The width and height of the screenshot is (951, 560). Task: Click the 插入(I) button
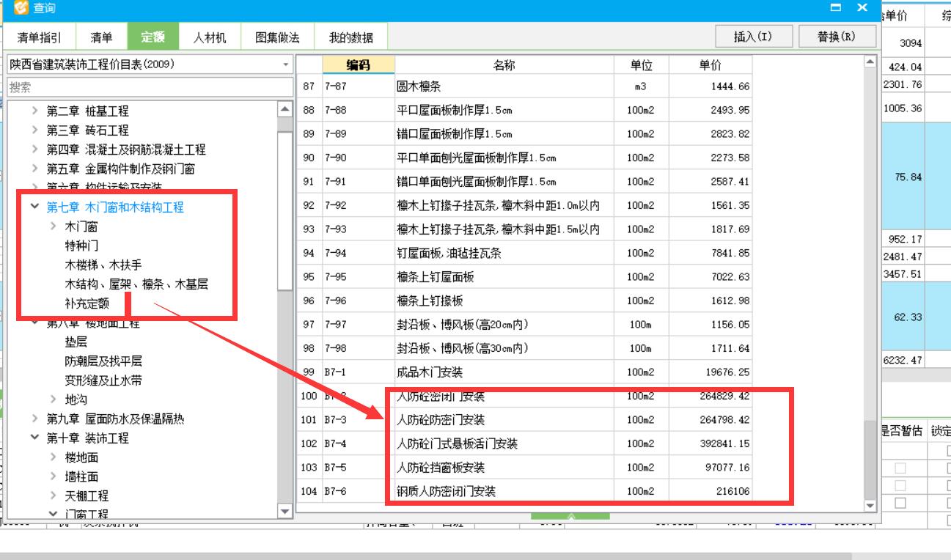point(752,37)
